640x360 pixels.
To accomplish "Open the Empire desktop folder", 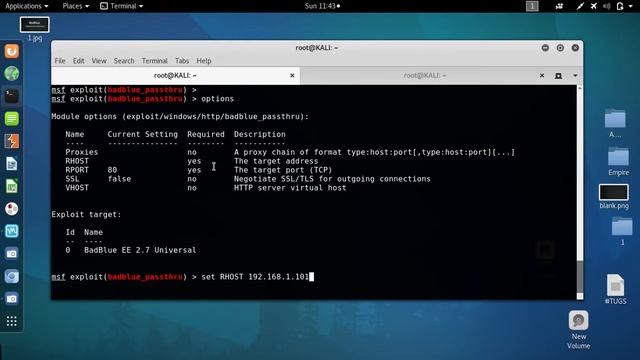I will 618,157.
